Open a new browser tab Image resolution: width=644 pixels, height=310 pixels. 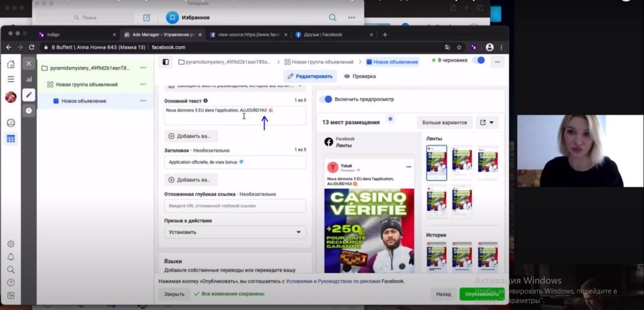click(385, 35)
